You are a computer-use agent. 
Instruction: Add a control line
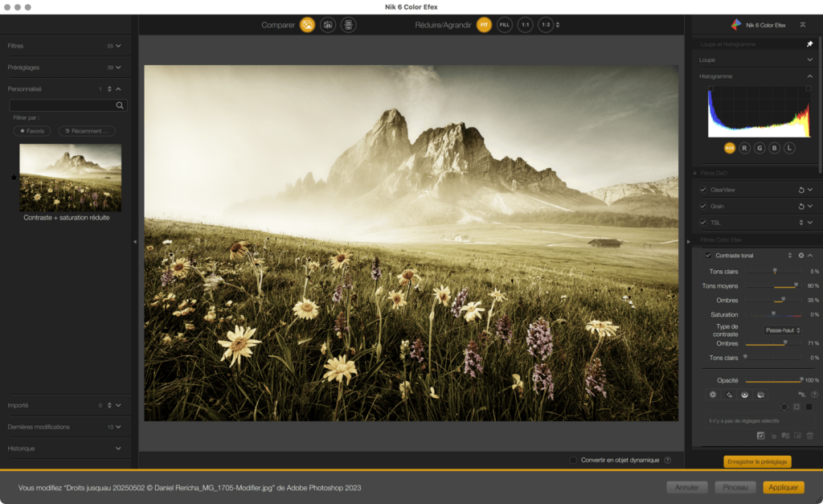(729, 395)
